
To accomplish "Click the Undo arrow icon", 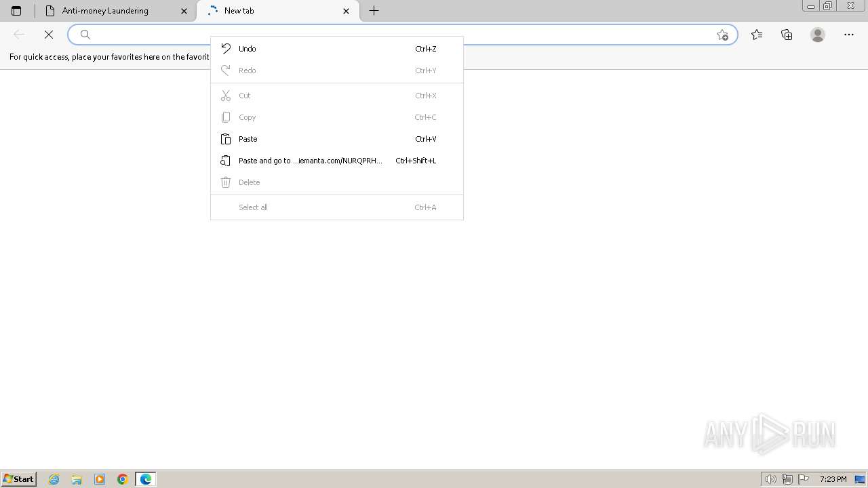I will pyautogui.click(x=226, y=49).
